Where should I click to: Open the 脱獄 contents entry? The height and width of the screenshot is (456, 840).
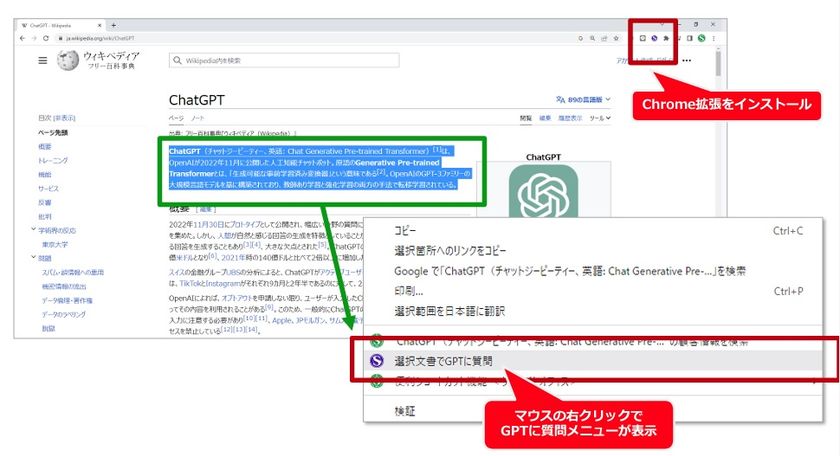49,328
